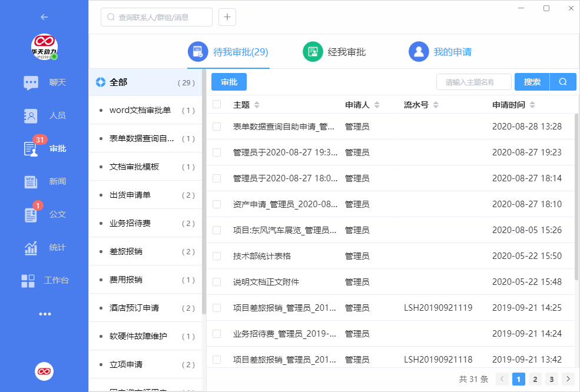Expand more sidebar options via the ellipsis
Viewport: 580px width, 392px height.
point(45,314)
